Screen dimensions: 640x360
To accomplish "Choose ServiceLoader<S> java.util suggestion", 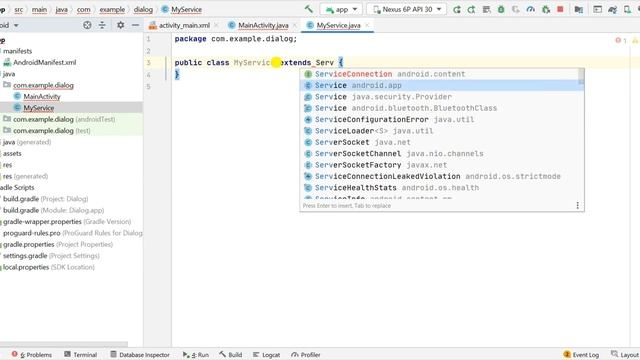I will [x=439, y=131].
